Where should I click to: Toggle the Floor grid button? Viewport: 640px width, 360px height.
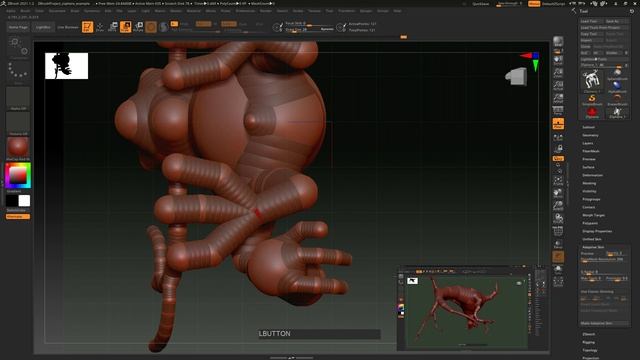pos(558,123)
